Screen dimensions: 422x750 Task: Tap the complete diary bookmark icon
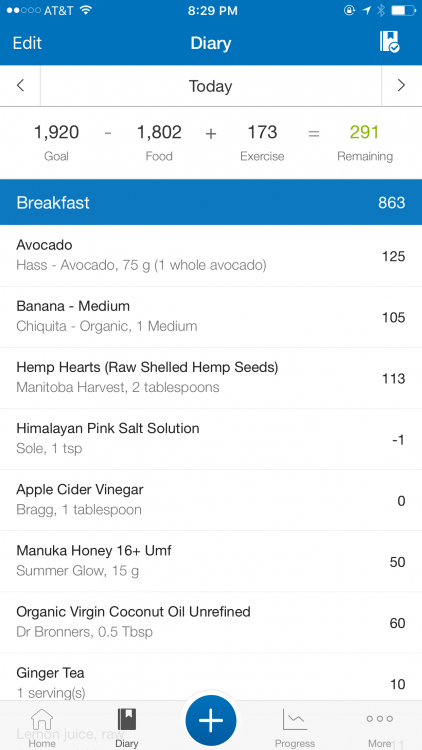(x=389, y=42)
